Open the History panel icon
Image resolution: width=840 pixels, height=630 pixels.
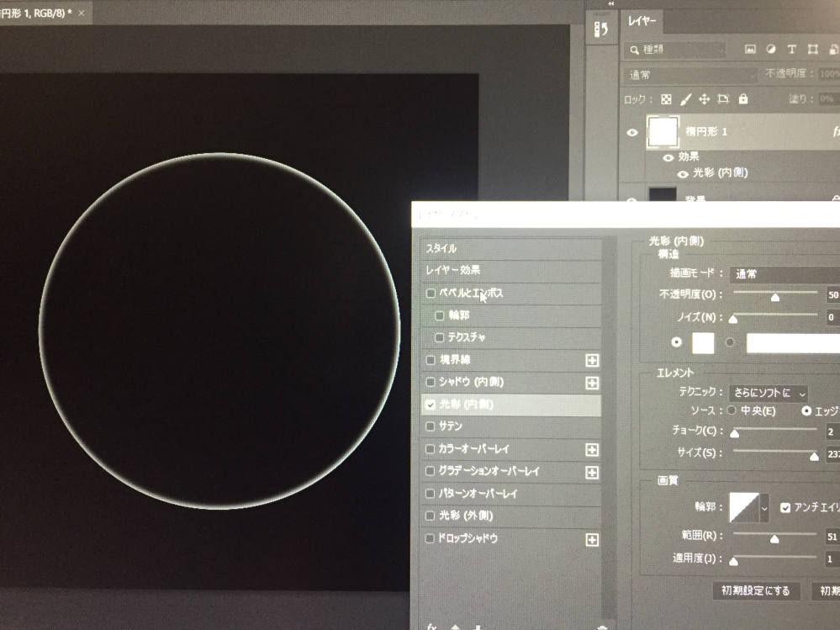600,30
